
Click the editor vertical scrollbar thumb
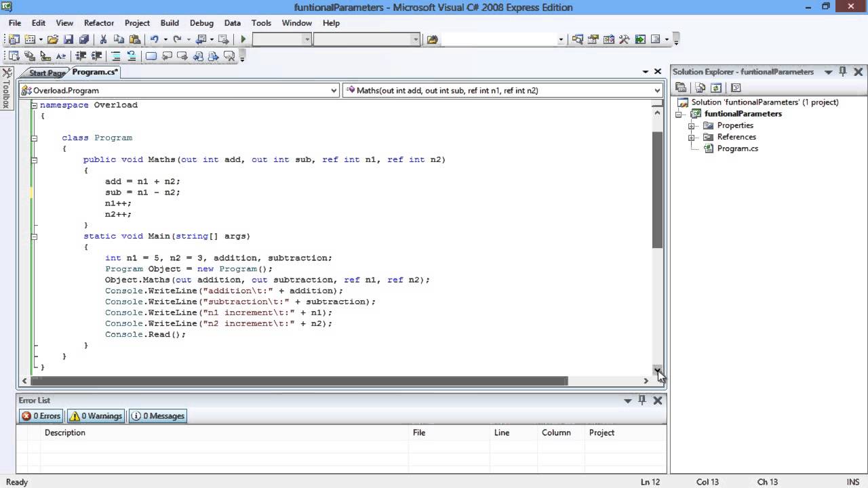coord(657,190)
